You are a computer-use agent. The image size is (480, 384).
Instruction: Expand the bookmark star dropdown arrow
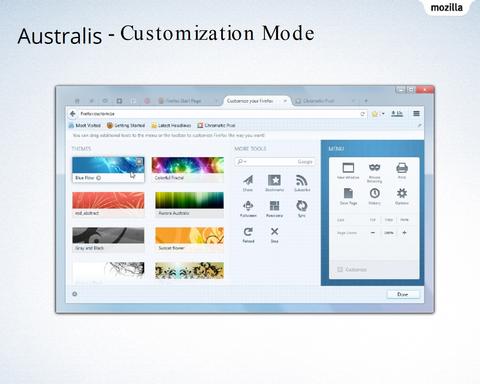coord(383,114)
